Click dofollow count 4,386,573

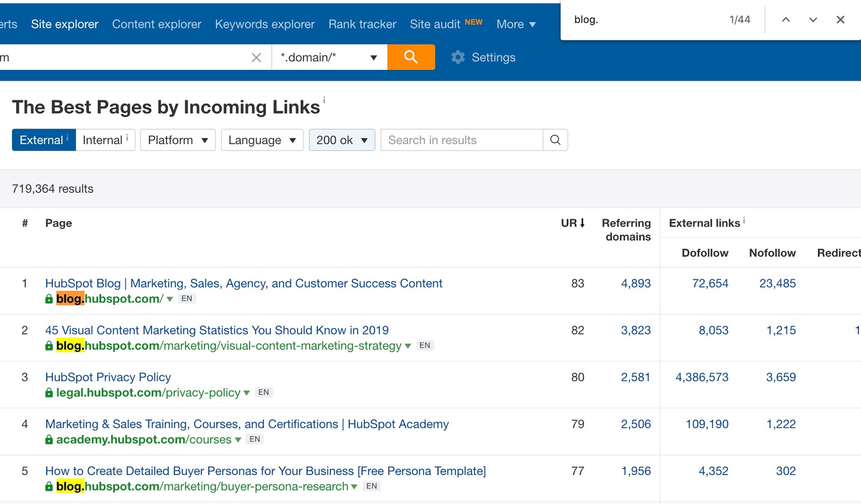pyautogui.click(x=702, y=377)
